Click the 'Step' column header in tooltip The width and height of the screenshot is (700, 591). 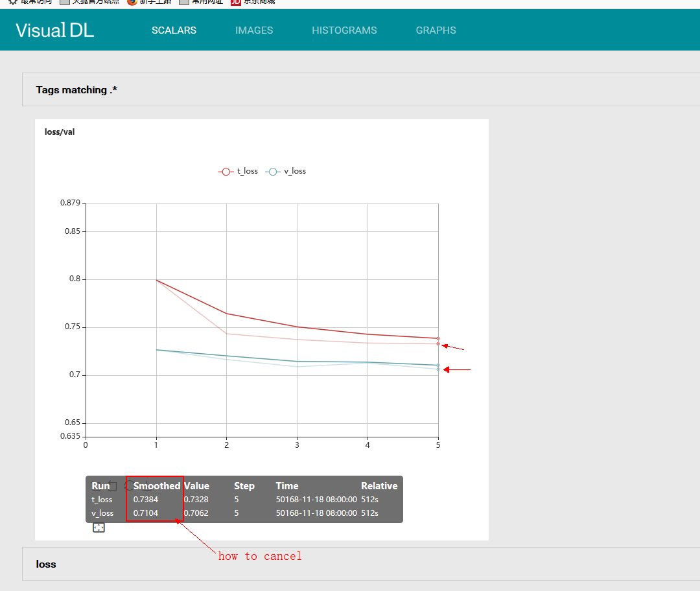(244, 485)
